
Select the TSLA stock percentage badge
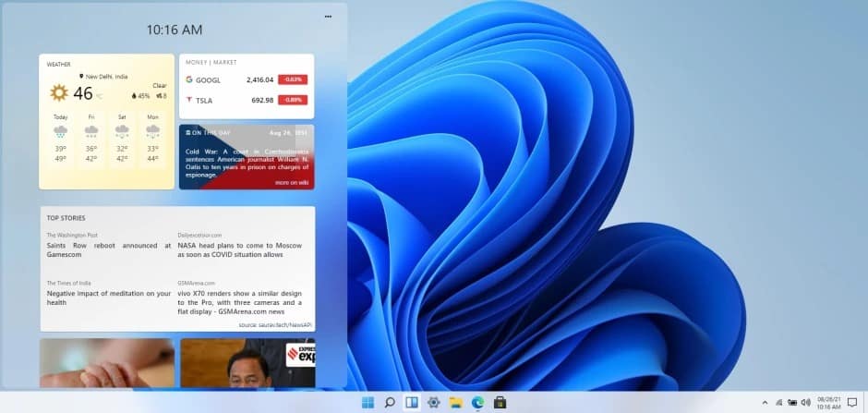click(293, 100)
